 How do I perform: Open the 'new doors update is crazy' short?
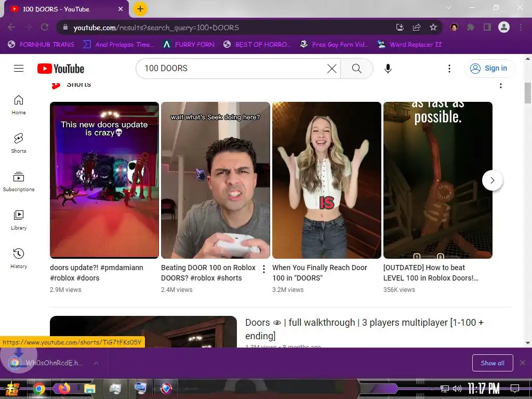104,180
